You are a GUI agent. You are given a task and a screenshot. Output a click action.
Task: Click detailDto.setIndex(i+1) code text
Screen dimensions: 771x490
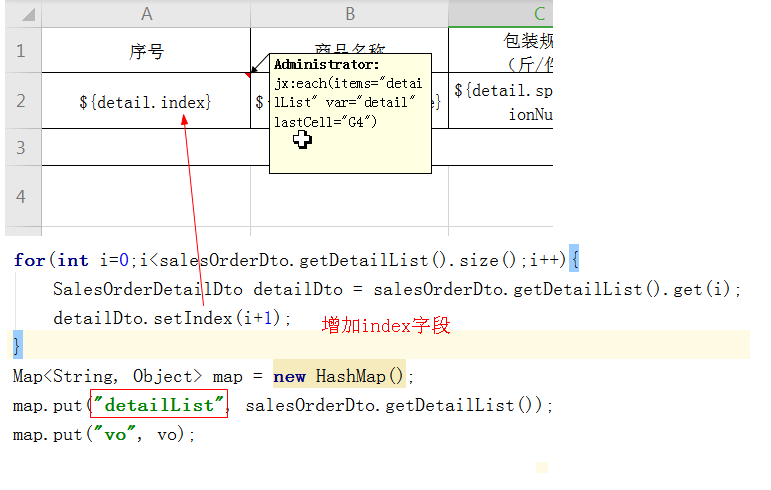[x=172, y=318]
